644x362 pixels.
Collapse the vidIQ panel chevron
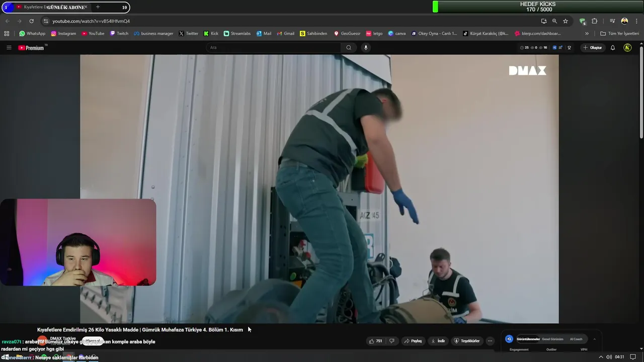pyautogui.click(x=594, y=339)
